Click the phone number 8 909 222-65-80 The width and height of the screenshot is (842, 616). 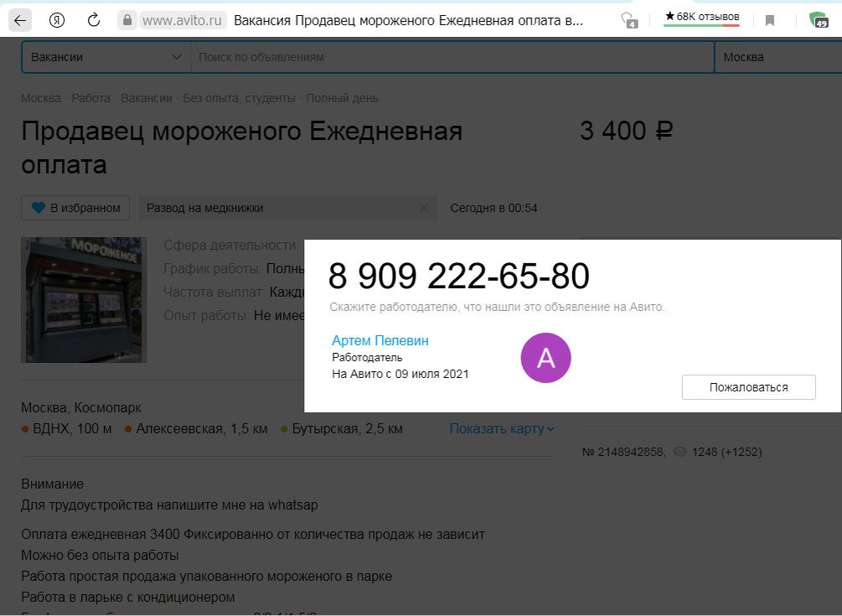tap(458, 276)
